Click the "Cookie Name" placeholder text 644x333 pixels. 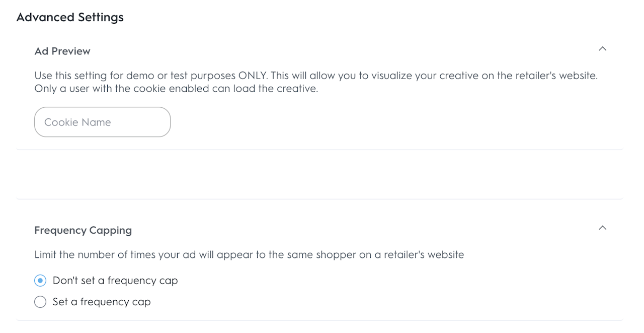77,122
